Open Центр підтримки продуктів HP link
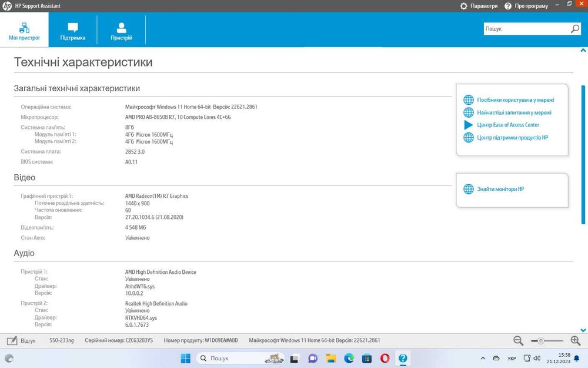Screen dimensions: 588x368 pos(512,137)
